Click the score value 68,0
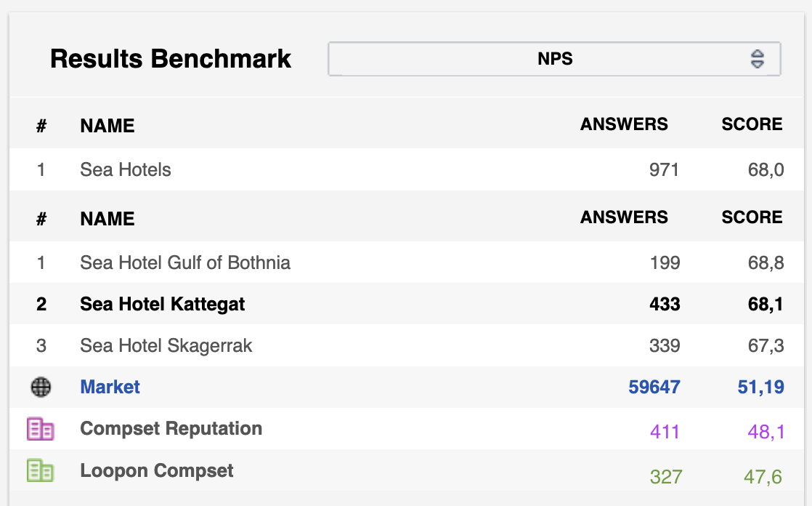The height and width of the screenshot is (506, 812). click(766, 169)
